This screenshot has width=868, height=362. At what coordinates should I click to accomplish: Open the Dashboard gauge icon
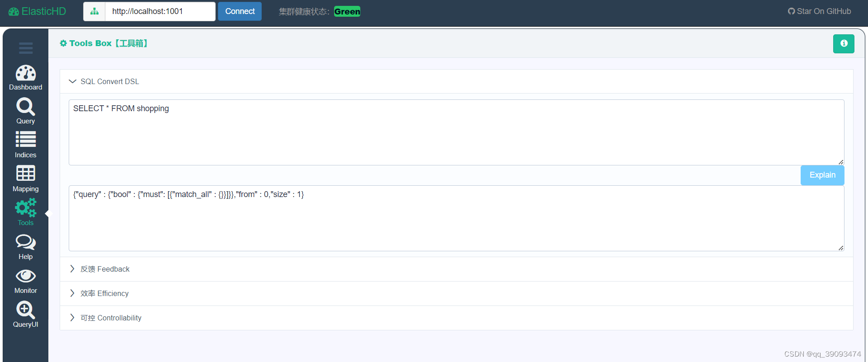coord(26,73)
